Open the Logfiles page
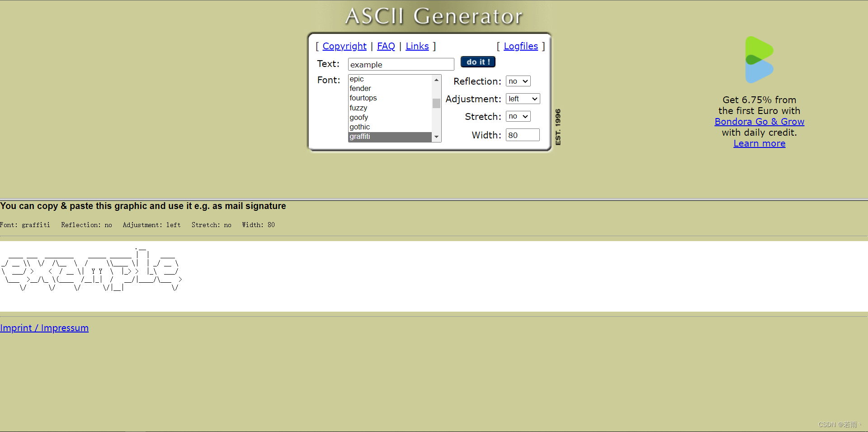The width and height of the screenshot is (868, 432). (x=520, y=46)
